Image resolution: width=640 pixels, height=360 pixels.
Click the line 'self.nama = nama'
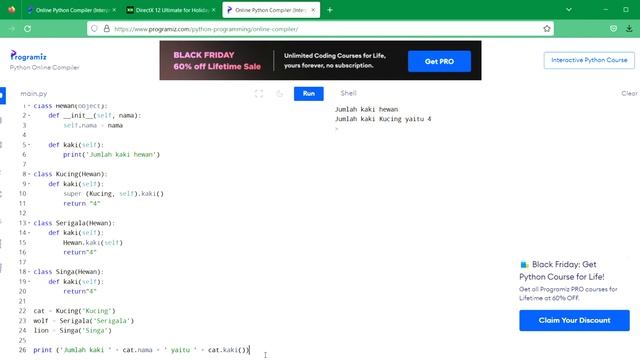93,125
